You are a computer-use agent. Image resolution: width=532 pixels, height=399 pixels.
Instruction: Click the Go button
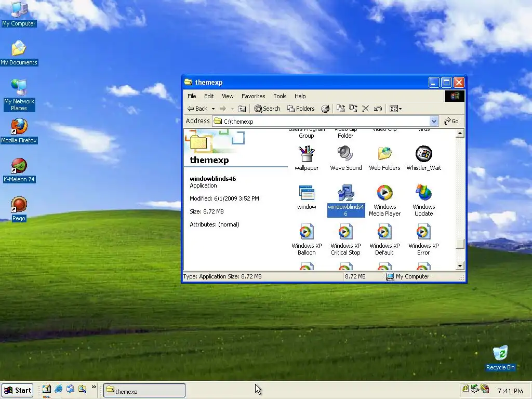(451, 121)
